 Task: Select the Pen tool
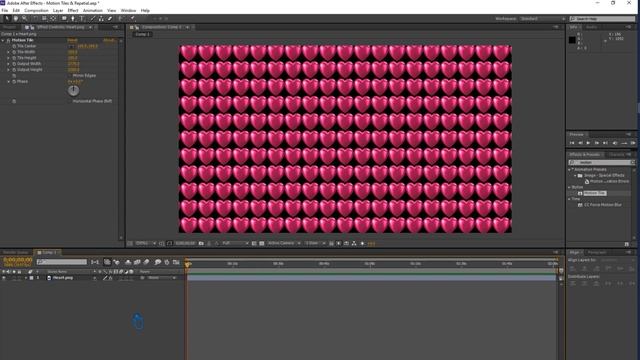tap(73, 18)
